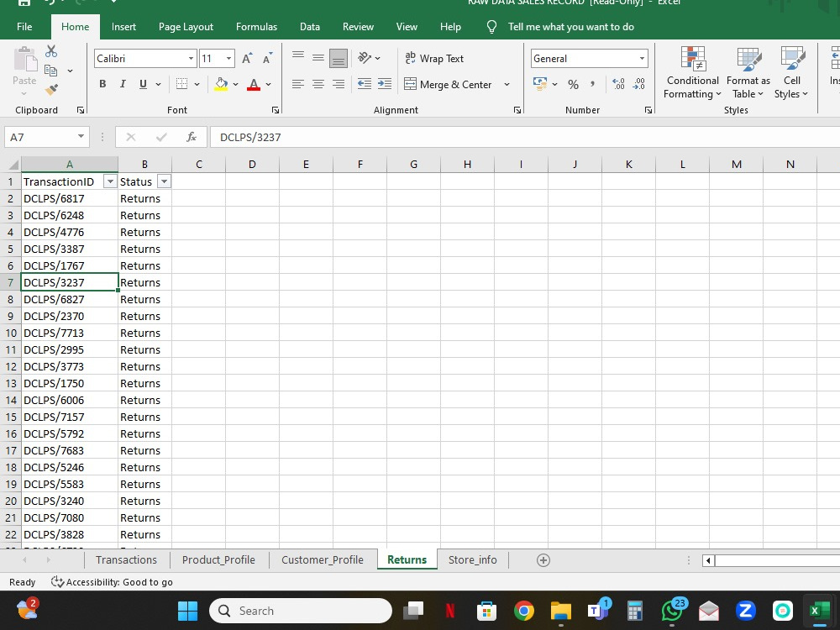840x630 pixels.
Task: Click the Fill Color paint bucket
Action: [x=221, y=84]
